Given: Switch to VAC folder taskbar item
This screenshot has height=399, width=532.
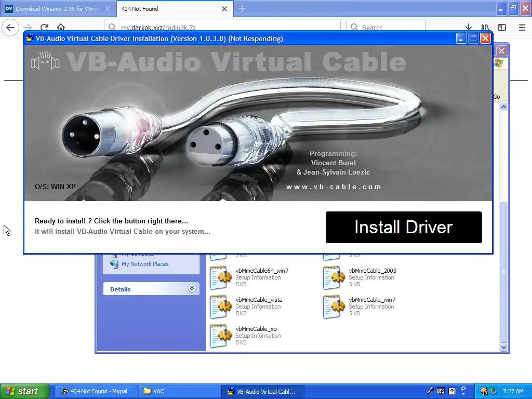Looking at the screenshot, I should pos(179,391).
